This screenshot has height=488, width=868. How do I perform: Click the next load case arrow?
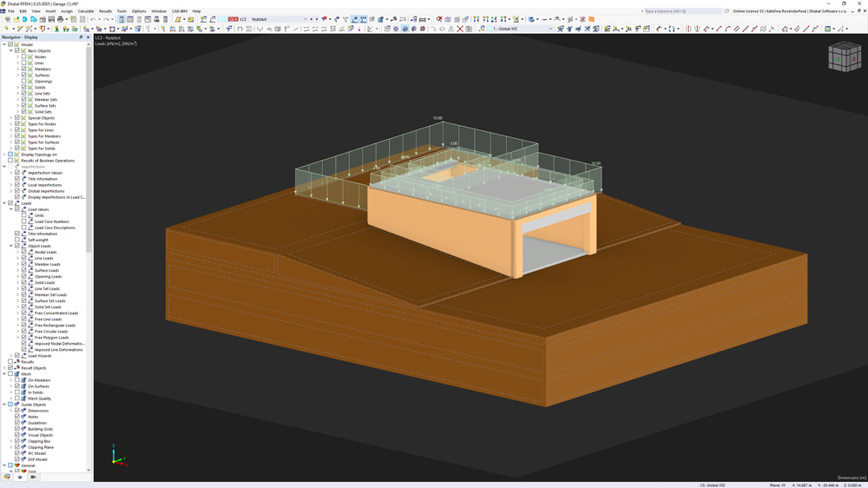[316, 19]
